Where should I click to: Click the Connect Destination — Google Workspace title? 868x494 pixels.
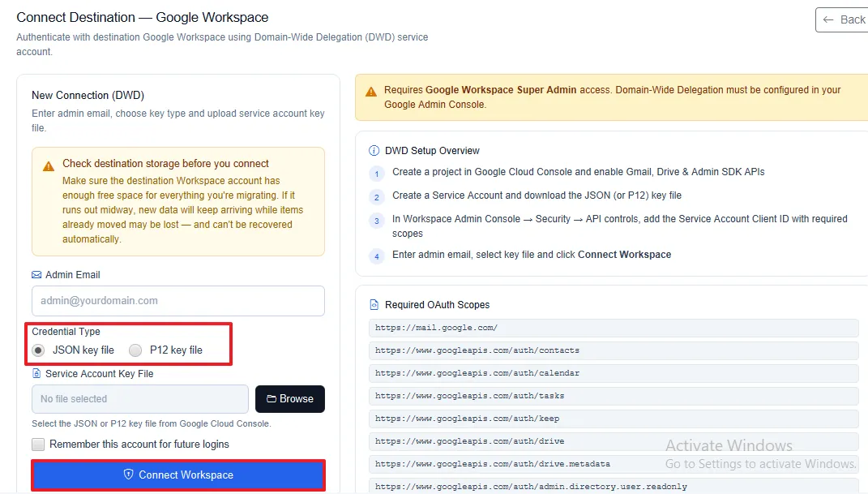pyautogui.click(x=143, y=18)
